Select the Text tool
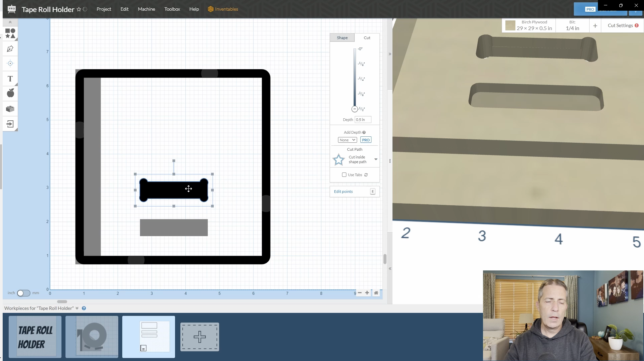 coord(10,79)
